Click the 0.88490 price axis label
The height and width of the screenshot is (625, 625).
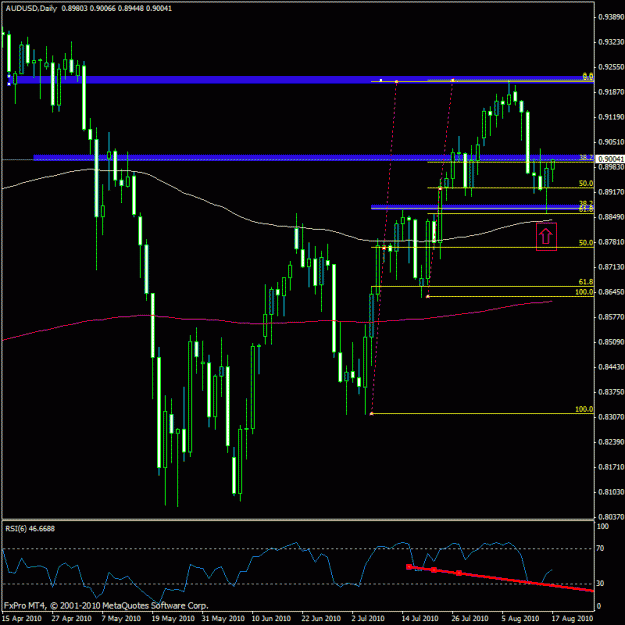611,217
